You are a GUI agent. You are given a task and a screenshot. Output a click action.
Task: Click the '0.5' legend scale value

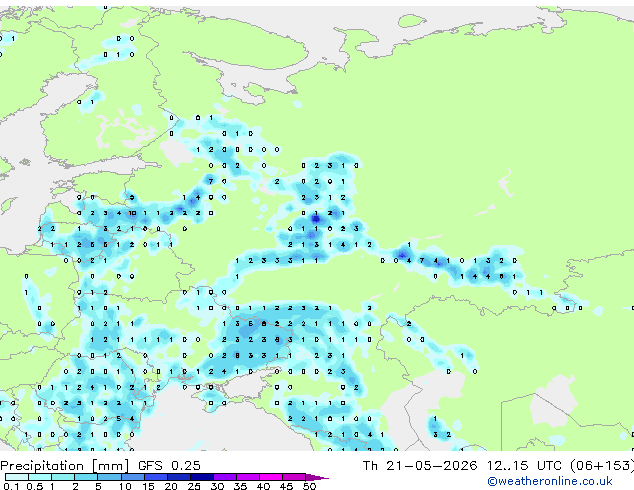34,486
